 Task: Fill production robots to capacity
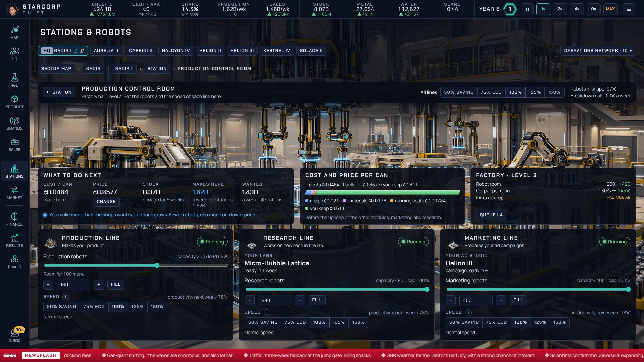(x=115, y=284)
